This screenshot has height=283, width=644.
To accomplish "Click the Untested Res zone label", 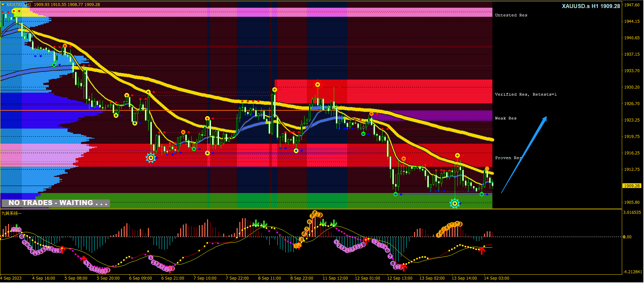I will [511, 15].
